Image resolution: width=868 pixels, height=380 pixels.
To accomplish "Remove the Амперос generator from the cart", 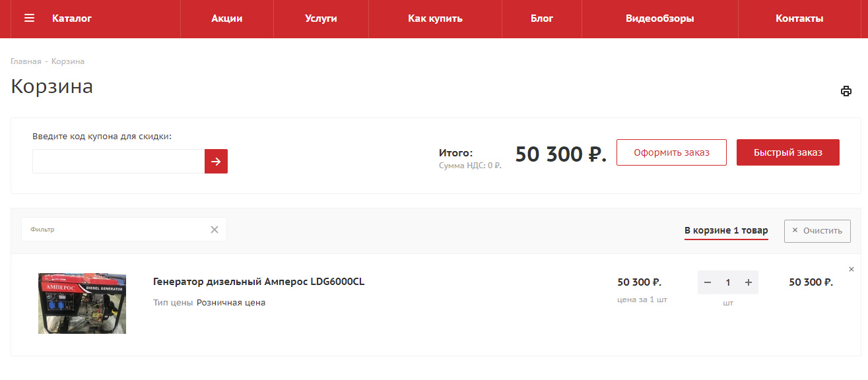I will coord(851,269).
